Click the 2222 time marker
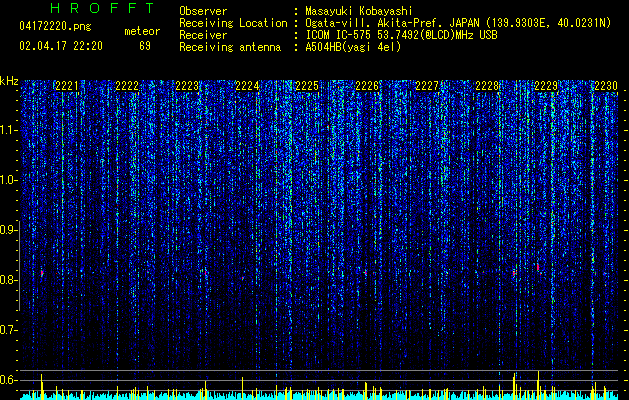 [127, 86]
